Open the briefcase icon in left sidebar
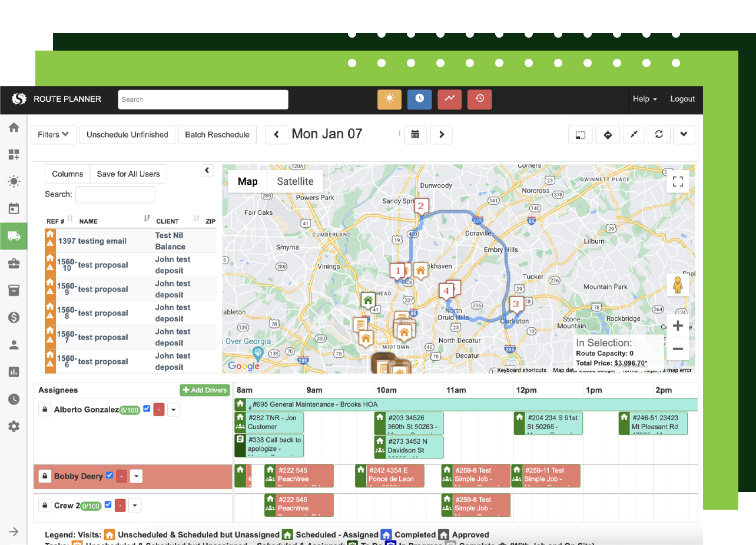The width and height of the screenshot is (756, 545). [x=14, y=263]
